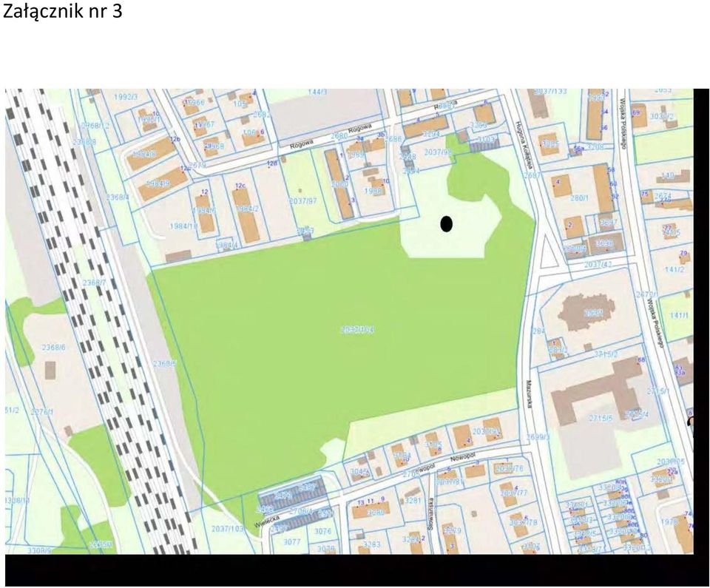The width and height of the screenshot is (710, 588).
Task: Click the Wielecka street label
Action: tap(266, 522)
